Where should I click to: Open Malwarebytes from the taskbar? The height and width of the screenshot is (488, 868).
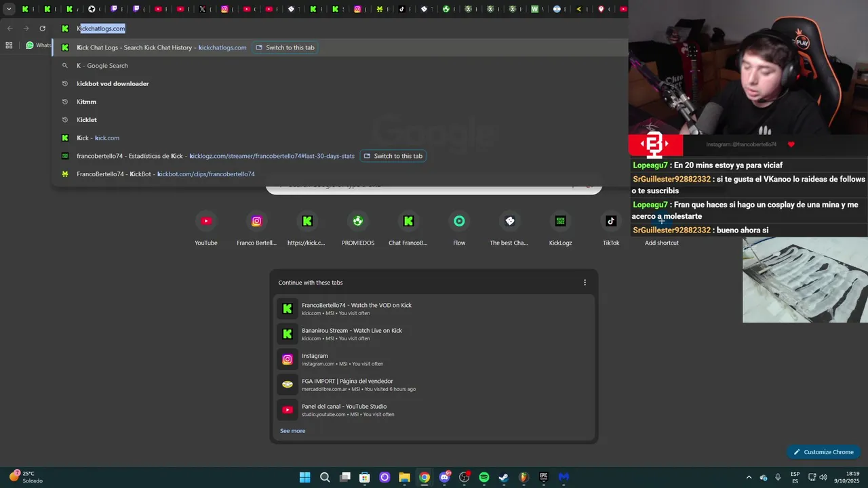point(564,477)
